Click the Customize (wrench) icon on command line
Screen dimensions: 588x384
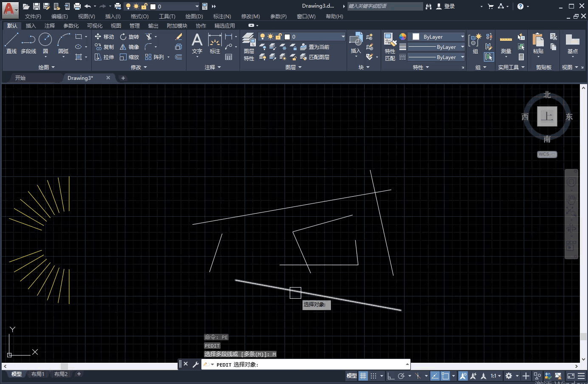195,364
